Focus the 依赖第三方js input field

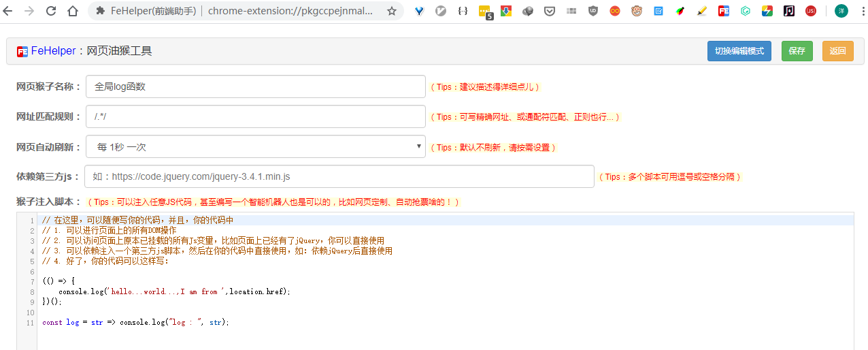point(339,176)
